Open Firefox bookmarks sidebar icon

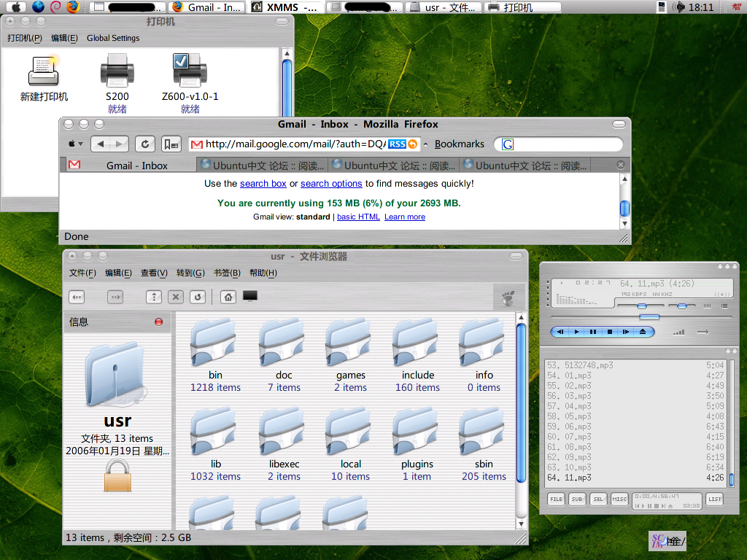pyautogui.click(x=171, y=144)
